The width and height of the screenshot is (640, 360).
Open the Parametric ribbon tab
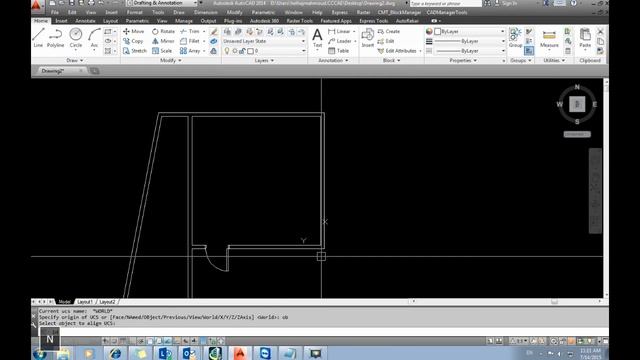(137, 21)
